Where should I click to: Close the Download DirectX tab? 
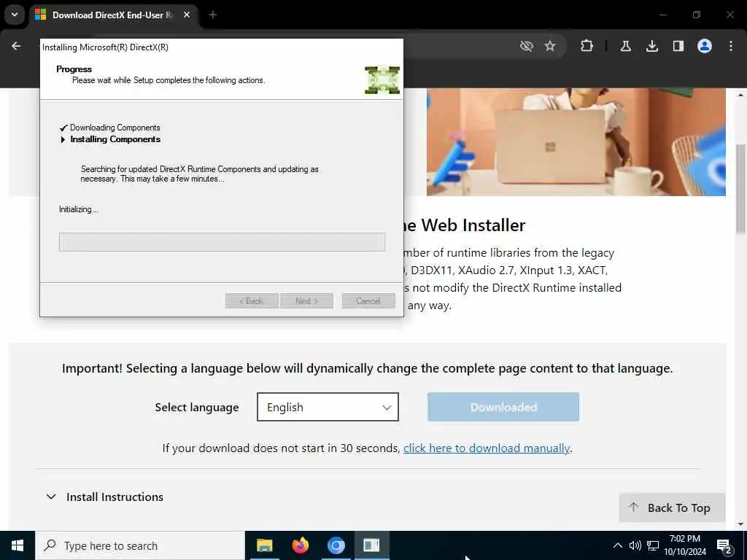pyautogui.click(x=187, y=15)
